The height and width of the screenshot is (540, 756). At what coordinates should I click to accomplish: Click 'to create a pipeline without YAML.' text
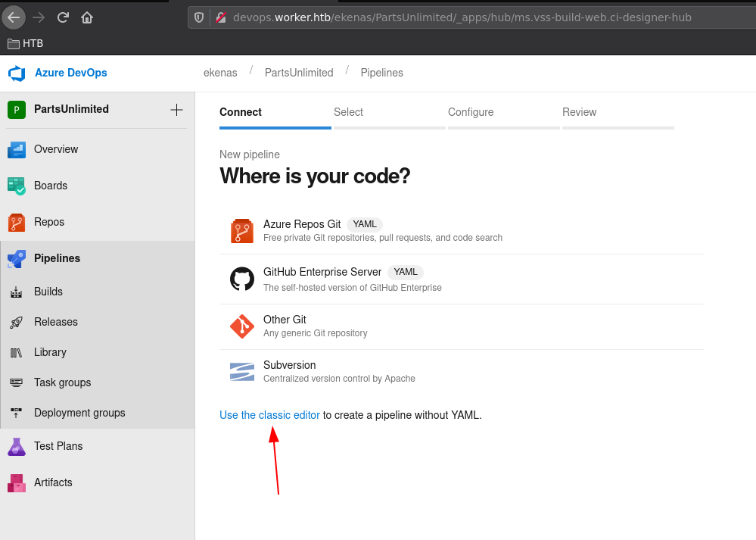click(402, 416)
